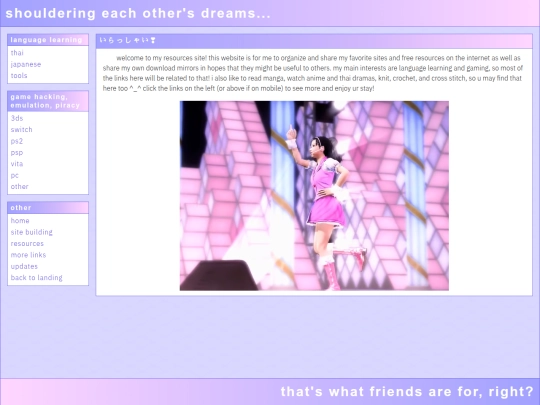Screen dimensions: 540x405
Task: Open the psp link
Action: tap(17, 152)
